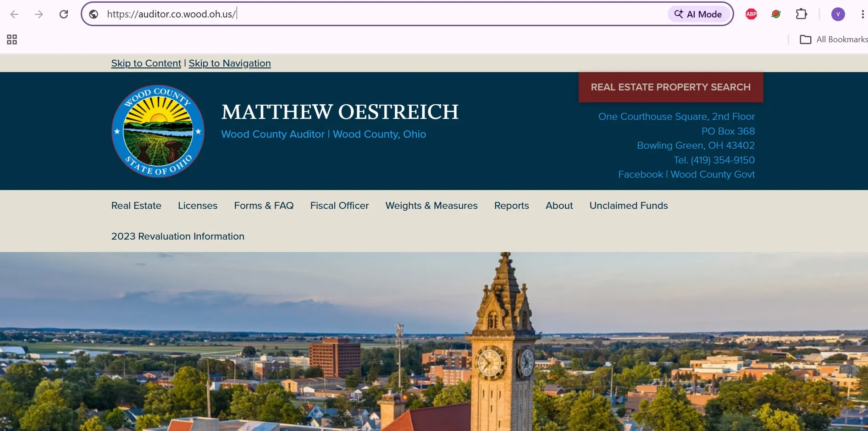The image size is (868, 431).
Task: Click the courthouse clock tower banner image
Action: pos(434,341)
